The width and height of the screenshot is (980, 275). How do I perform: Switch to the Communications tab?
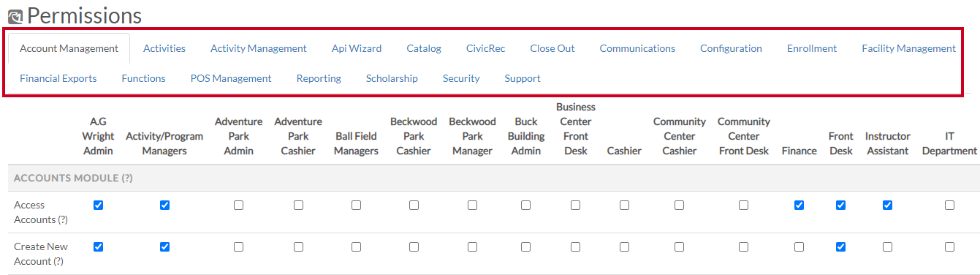(x=637, y=48)
